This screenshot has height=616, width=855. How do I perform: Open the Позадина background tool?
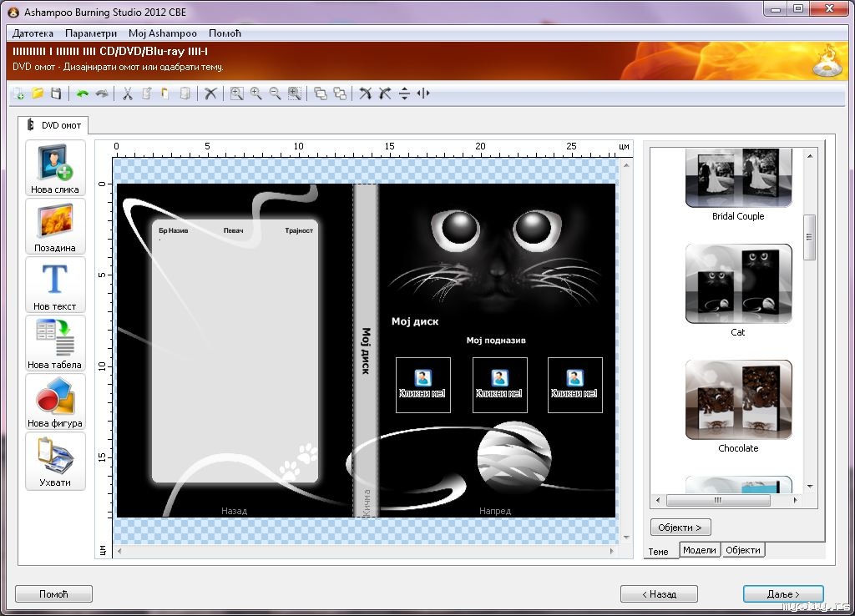pos(55,226)
